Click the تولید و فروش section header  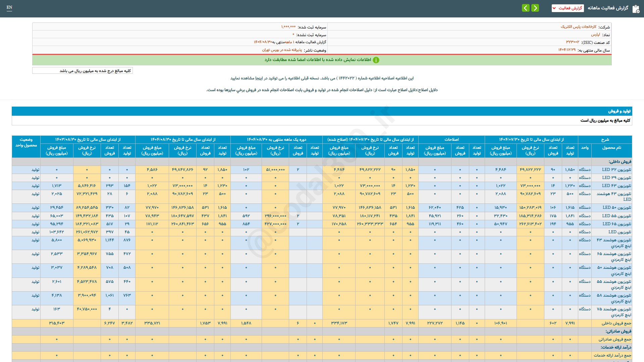tap(619, 111)
